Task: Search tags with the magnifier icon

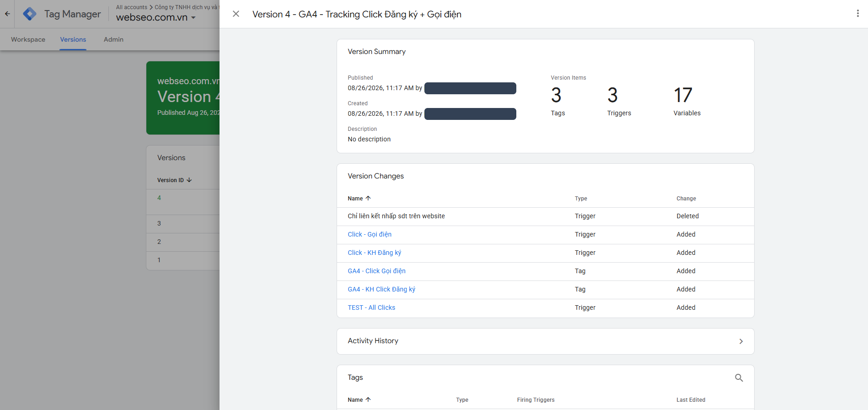Action: point(739,378)
